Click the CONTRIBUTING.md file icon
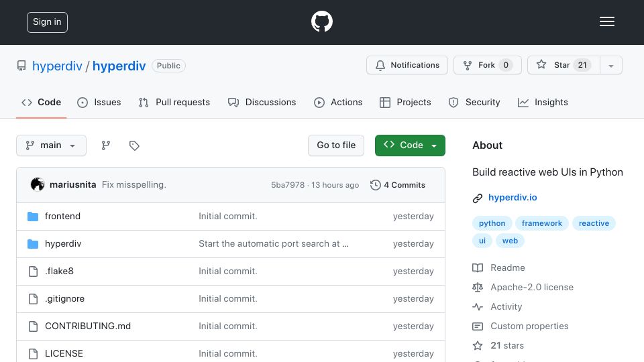 point(34,326)
